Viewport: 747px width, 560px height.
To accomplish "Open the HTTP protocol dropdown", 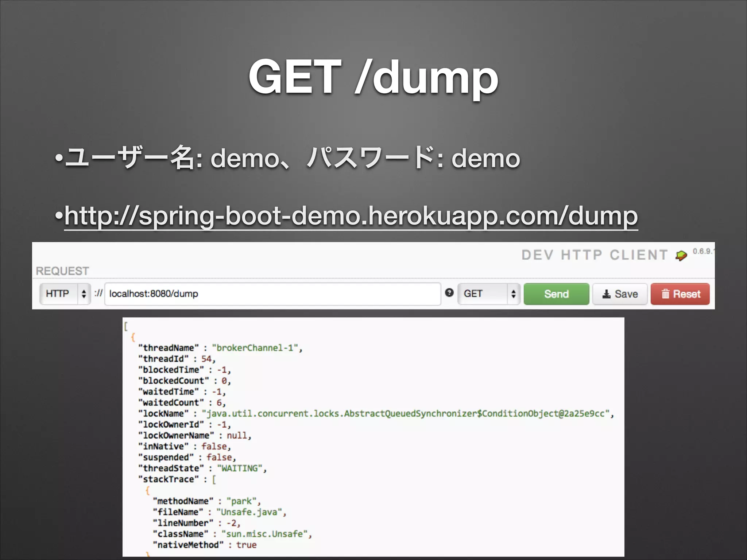I will 65,293.
